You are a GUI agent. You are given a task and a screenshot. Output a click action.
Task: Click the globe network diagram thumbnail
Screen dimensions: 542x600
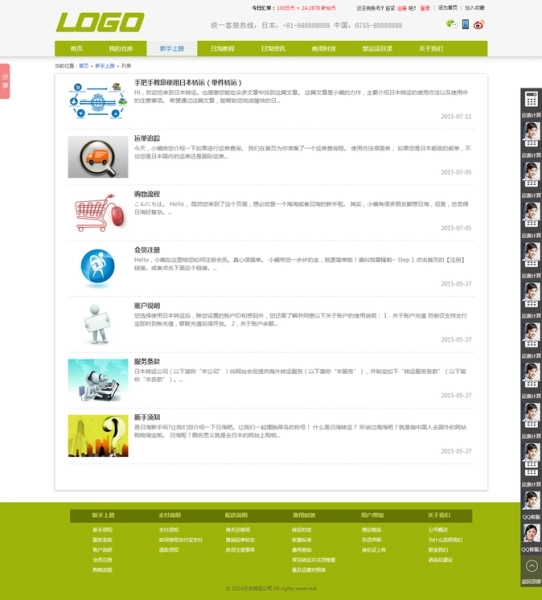pyautogui.click(x=98, y=101)
